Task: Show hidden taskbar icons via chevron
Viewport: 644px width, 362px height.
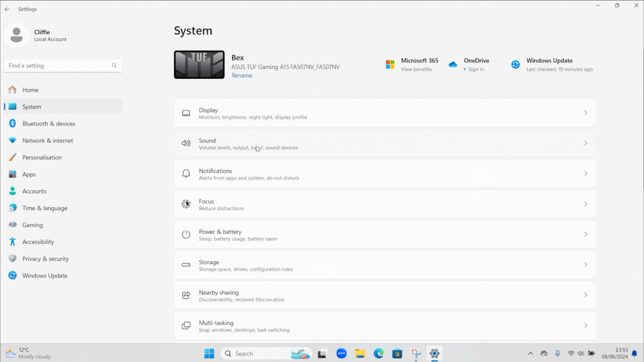Action: (530, 353)
